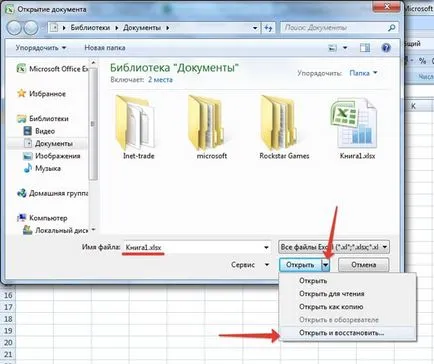Open the microsoft folder
Image resolution: width=434 pixels, height=364 pixels.
[x=212, y=127]
